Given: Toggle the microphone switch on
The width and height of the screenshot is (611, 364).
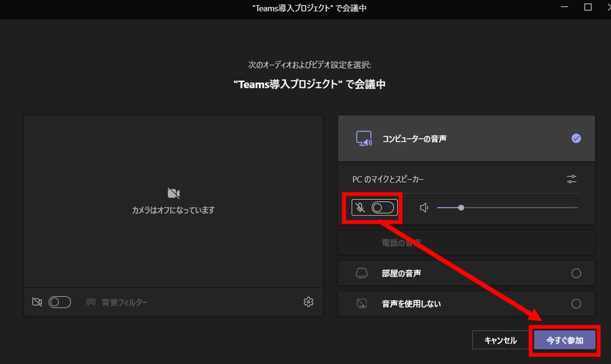Looking at the screenshot, I should [382, 208].
